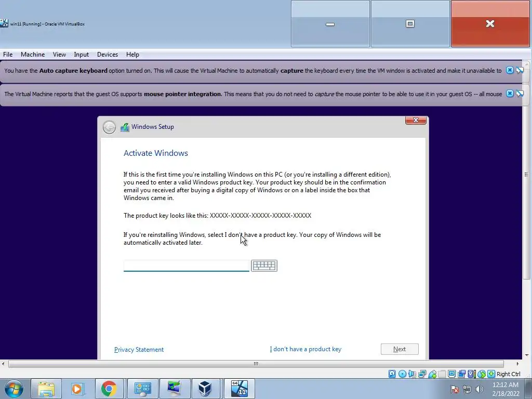Screen dimensions: 532x399
Task: Click the USB devices status icon
Action: [x=432, y=374]
